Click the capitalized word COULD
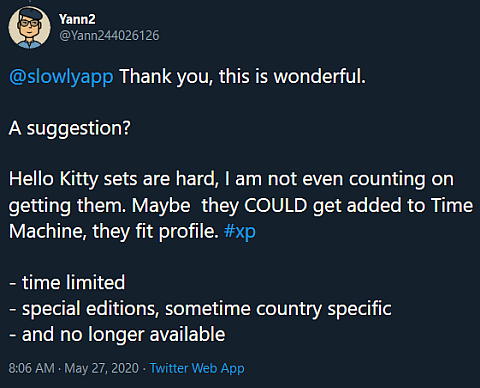480x388 pixels. click(x=276, y=205)
